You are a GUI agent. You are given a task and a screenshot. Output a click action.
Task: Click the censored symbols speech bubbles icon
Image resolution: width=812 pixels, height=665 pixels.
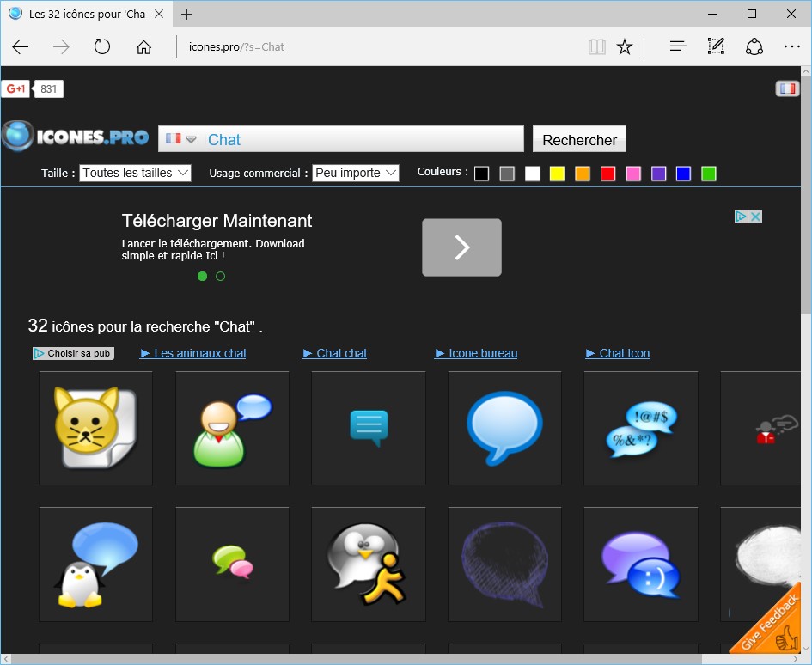coord(640,428)
